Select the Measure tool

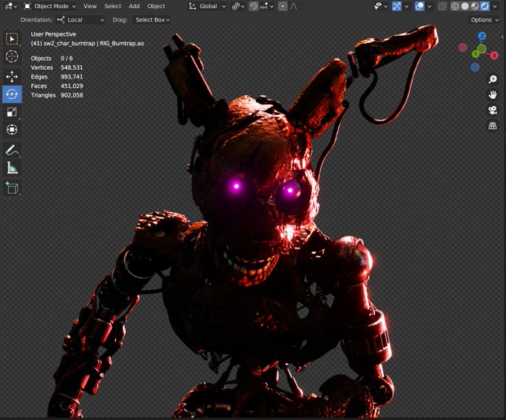12,167
